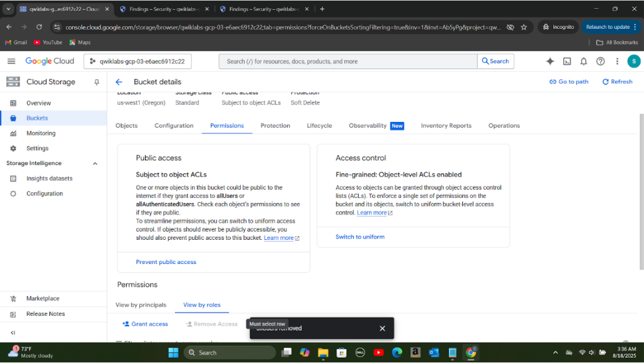Click Switch to uniform link
The image size is (644, 363).
click(360, 237)
